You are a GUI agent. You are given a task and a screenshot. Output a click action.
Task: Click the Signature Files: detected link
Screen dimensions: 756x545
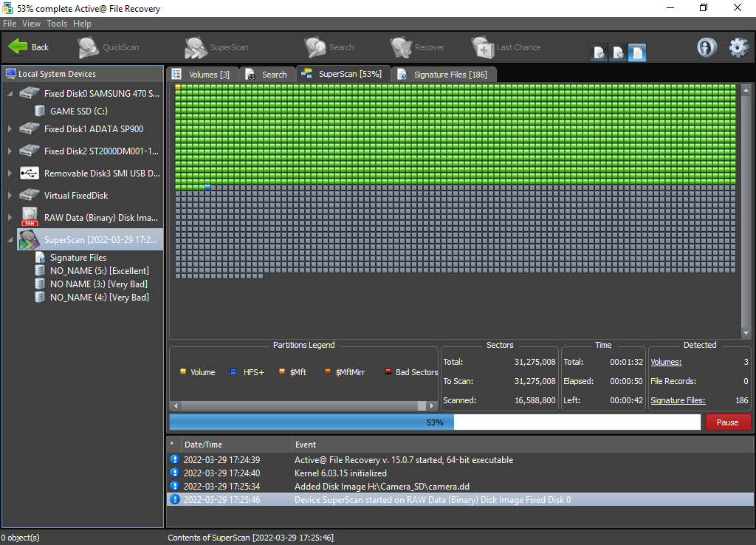tap(678, 400)
